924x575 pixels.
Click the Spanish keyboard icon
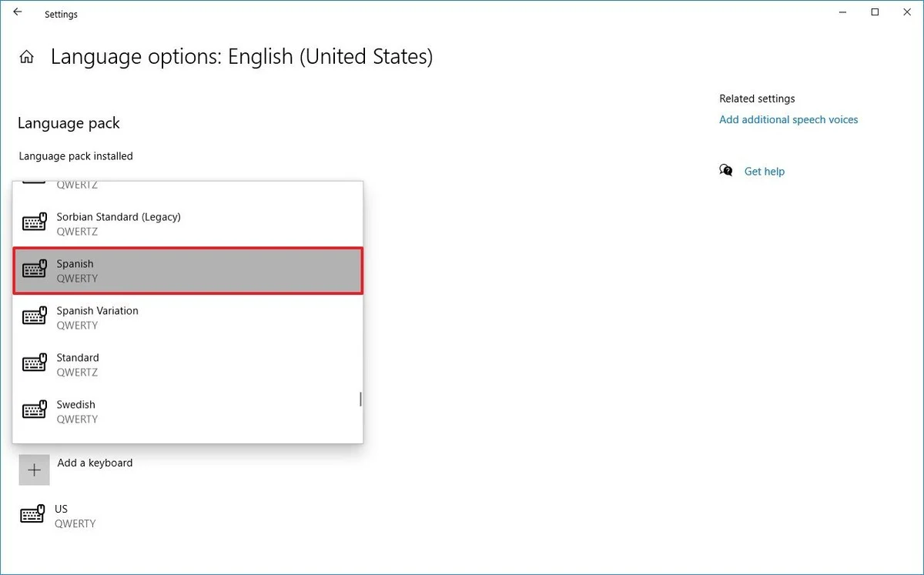(35, 270)
